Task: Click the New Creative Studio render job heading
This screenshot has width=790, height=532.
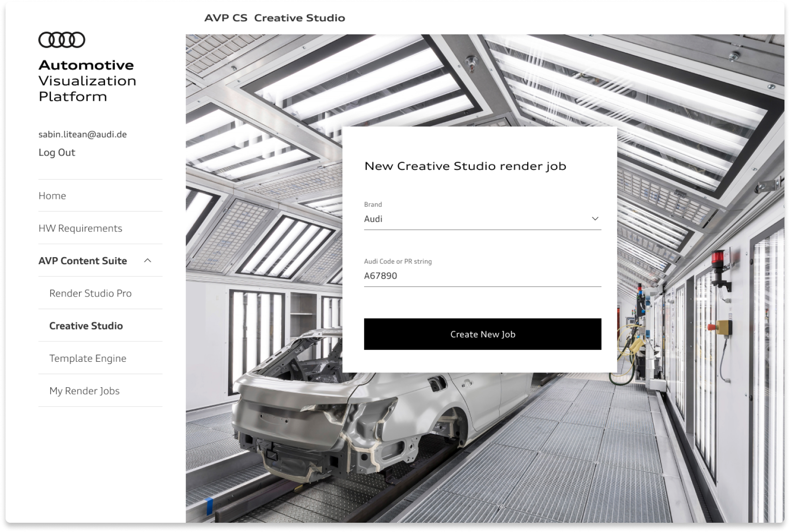Action: pyautogui.click(x=465, y=166)
